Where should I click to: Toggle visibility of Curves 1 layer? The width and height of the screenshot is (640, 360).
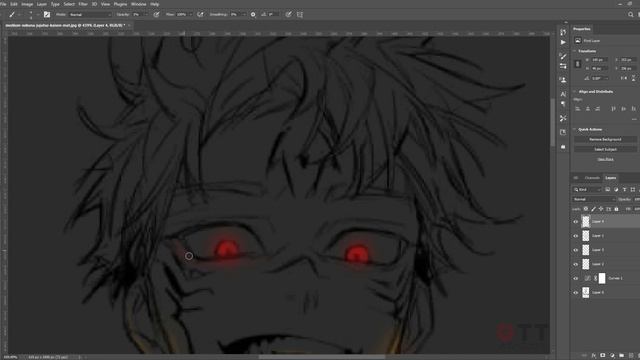pyautogui.click(x=576, y=278)
